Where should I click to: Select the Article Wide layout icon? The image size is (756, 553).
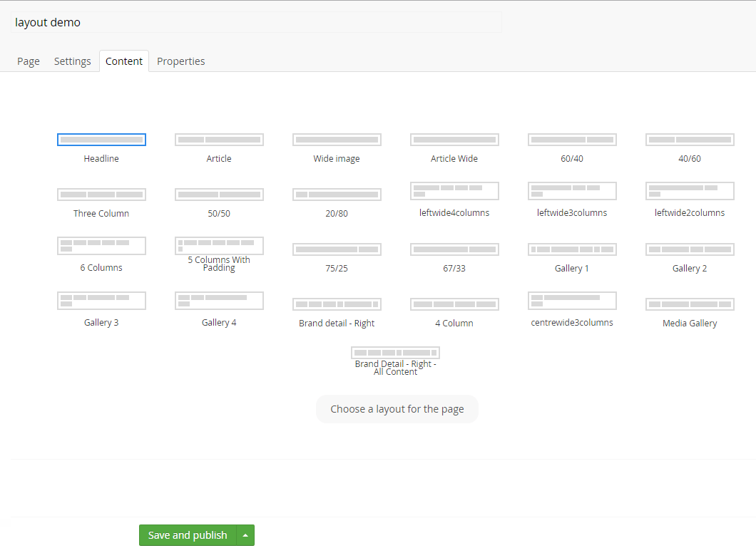tap(454, 140)
